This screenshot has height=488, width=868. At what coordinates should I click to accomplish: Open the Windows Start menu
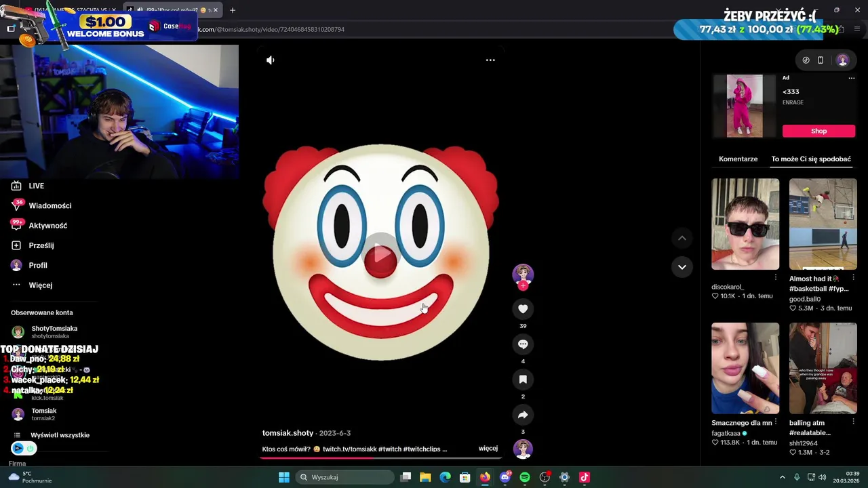click(284, 477)
